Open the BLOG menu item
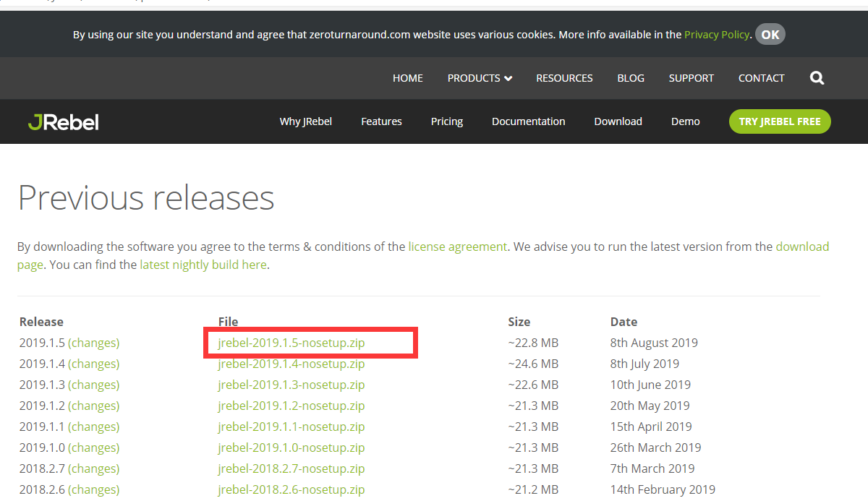868x501 pixels. (x=631, y=78)
